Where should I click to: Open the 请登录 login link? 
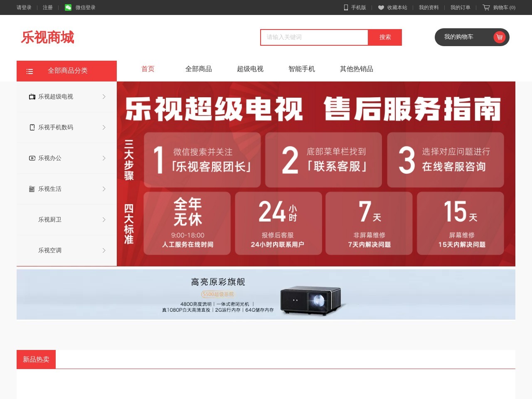[23, 7]
